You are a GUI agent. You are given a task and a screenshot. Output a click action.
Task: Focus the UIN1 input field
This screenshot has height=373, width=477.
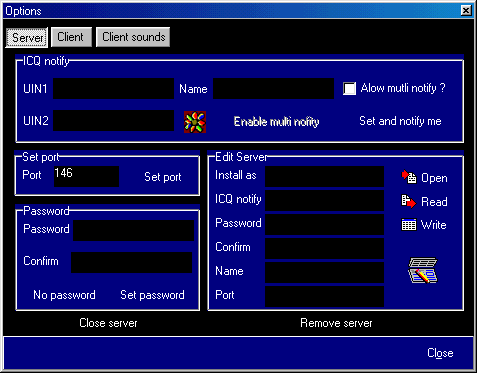113,88
